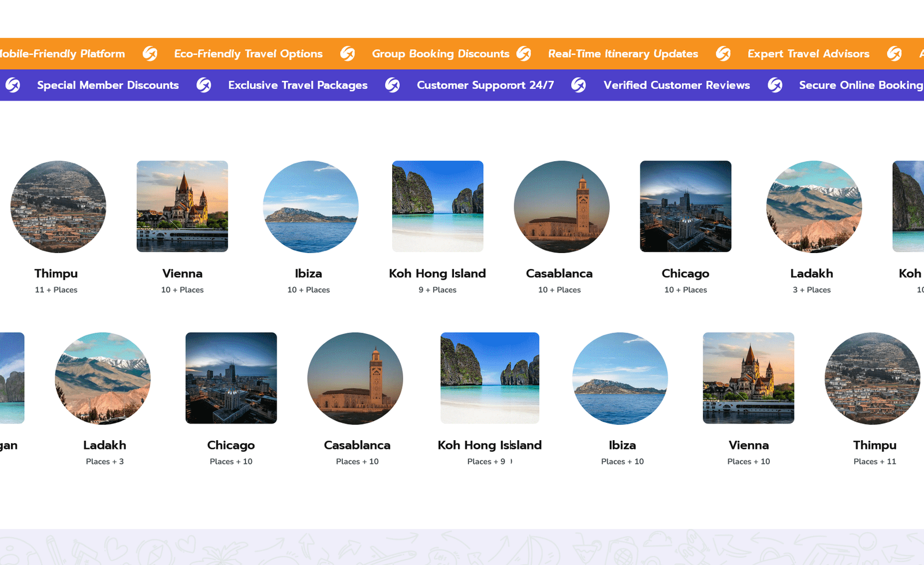Click the Chicago title above "Places + 10"
924x565 pixels.
pyautogui.click(x=231, y=445)
